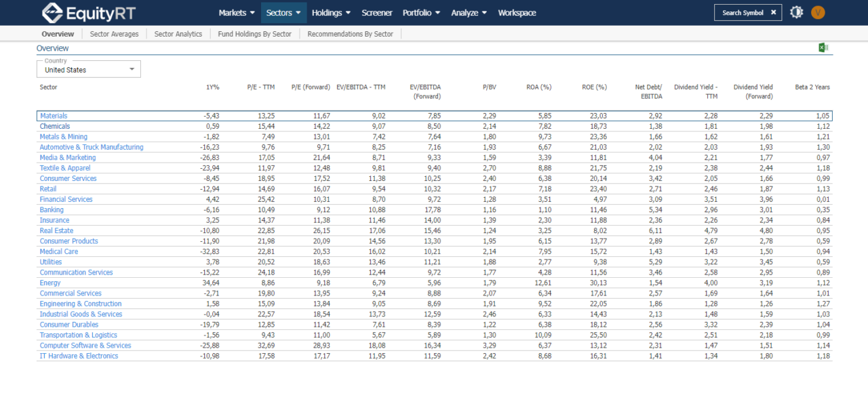Open the Portfolio menu

(x=421, y=13)
